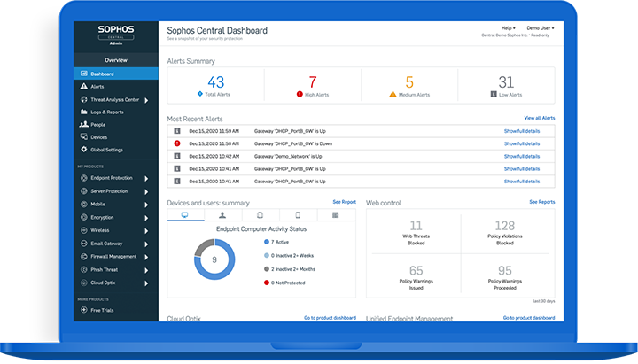This screenshot has width=638, height=364.
Task: Open Global Settings gear icon
Action: [x=83, y=150]
